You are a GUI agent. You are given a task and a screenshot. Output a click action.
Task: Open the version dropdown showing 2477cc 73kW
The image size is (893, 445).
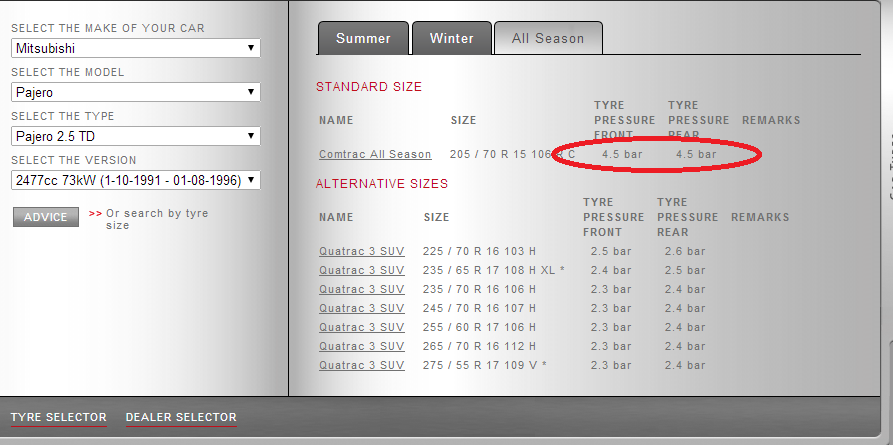click(136, 180)
